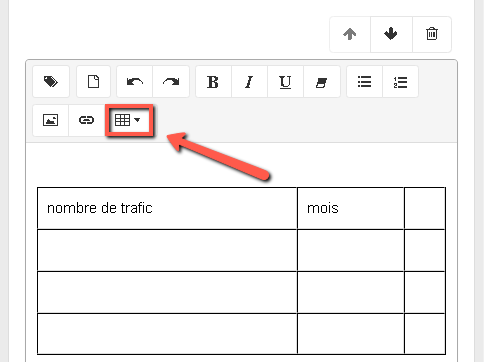
Task: Redo the last edit
Action: click(x=171, y=82)
